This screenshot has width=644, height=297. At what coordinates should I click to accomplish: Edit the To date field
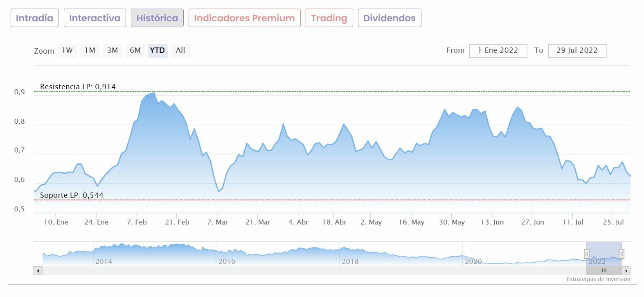click(x=577, y=50)
